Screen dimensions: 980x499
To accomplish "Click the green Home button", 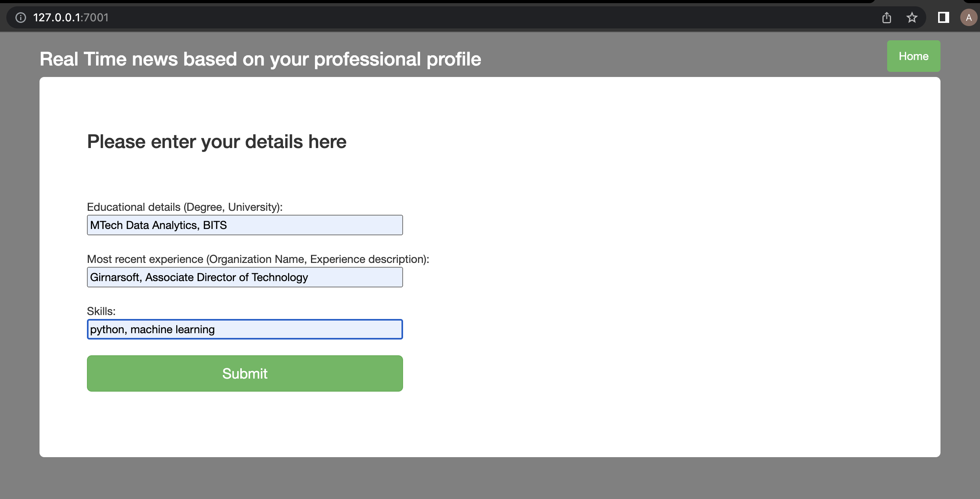I will click(913, 56).
